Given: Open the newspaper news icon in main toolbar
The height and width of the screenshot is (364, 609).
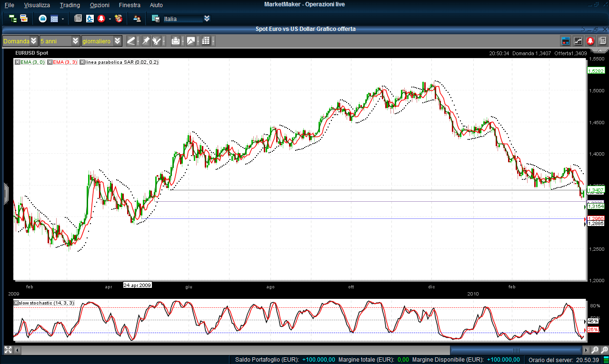Looking at the screenshot, I should pyautogui.click(x=78, y=19).
